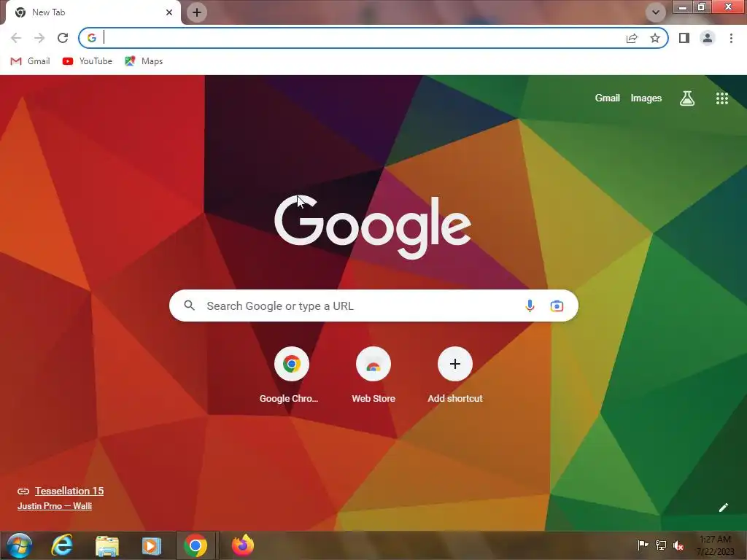Open the Maps bookmark
Screen dimensions: 747x560
pos(144,61)
